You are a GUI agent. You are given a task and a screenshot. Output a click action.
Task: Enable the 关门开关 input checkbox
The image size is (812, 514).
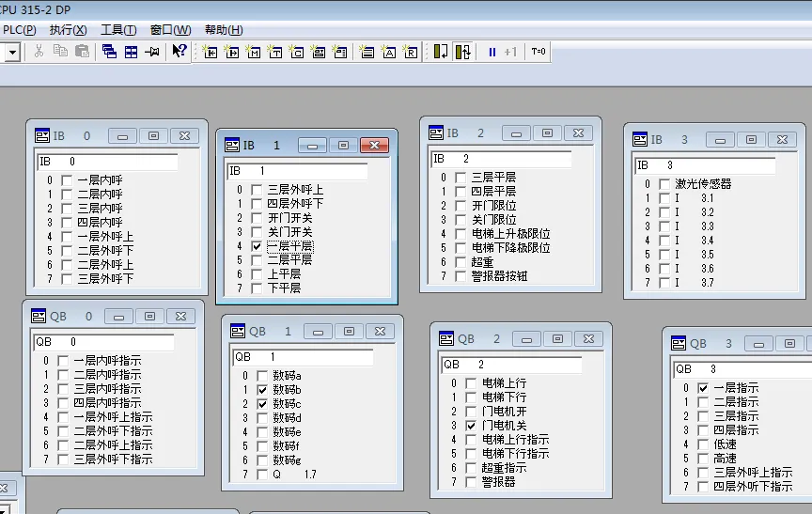tap(257, 232)
